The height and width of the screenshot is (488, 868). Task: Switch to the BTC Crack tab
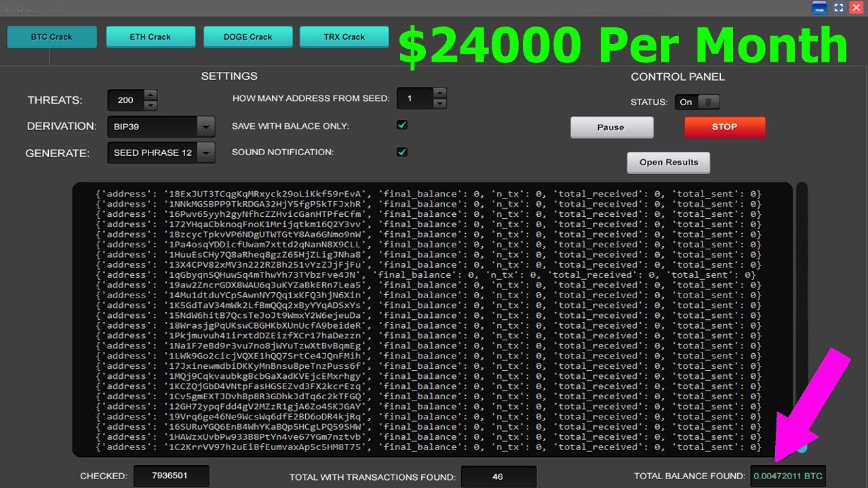[x=52, y=37]
